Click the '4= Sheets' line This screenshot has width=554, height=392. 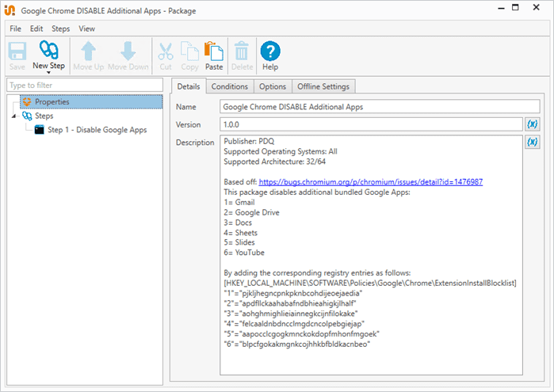point(241,233)
